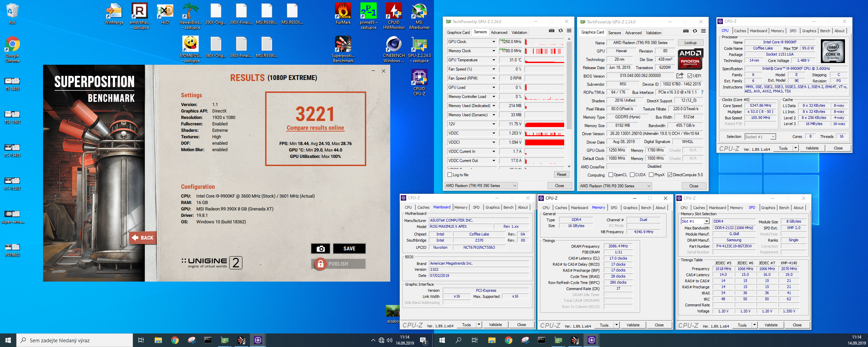868x347 pixels.
Task: Open the hamburger menu in the GPU-Z Graphics Card window
Action: click(x=704, y=31)
